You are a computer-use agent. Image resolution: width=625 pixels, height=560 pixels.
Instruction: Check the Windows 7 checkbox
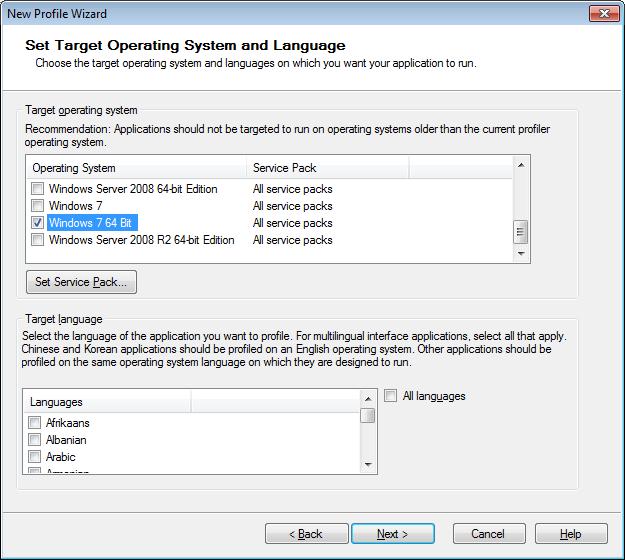tap(37, 206)
